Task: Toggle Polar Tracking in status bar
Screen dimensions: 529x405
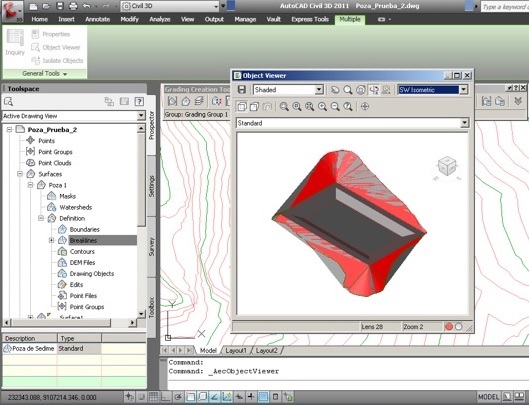Action: point(178,397)
